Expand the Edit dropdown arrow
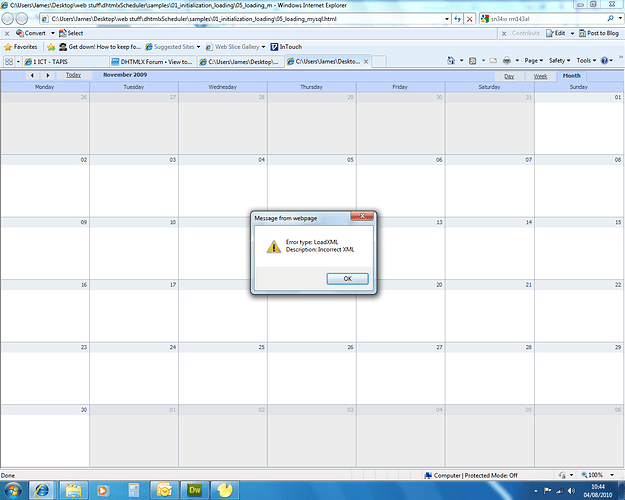The width and height of the screenshot is (625, 500). [572, 33]
